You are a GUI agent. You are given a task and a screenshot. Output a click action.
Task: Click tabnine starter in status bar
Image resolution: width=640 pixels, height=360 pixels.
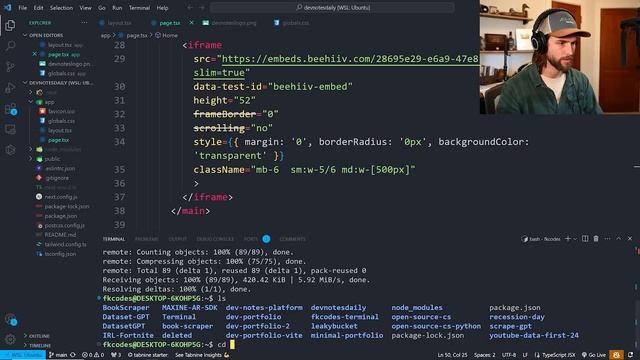click(x=148, y=355)
